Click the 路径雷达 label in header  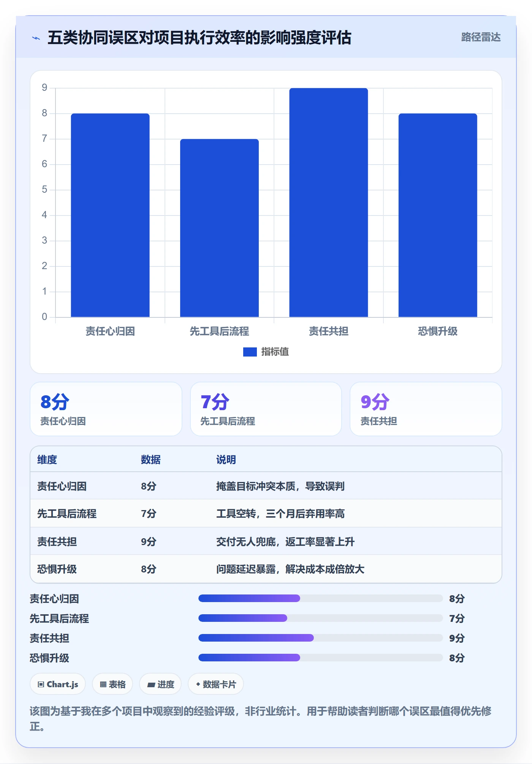pos(481,37)
